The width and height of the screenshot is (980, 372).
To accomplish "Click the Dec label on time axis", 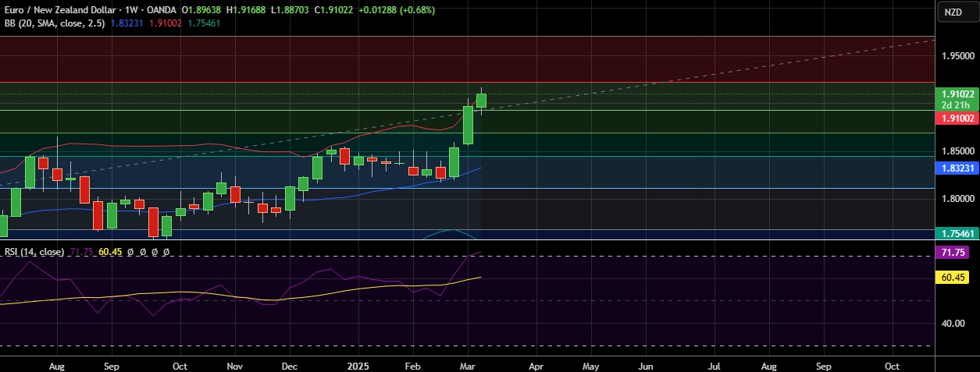I will coord(289,365).
